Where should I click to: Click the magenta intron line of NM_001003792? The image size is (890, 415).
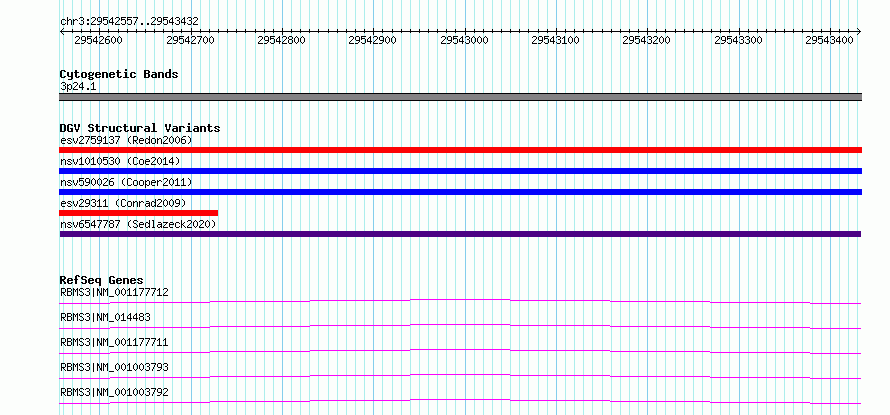coord(460,401)
